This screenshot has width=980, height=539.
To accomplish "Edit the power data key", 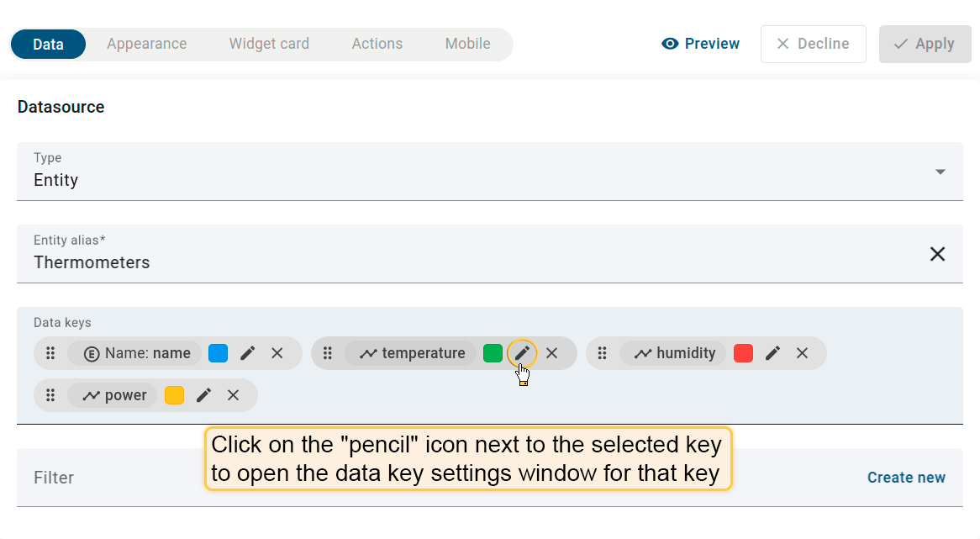I will (x=203, y=395).
